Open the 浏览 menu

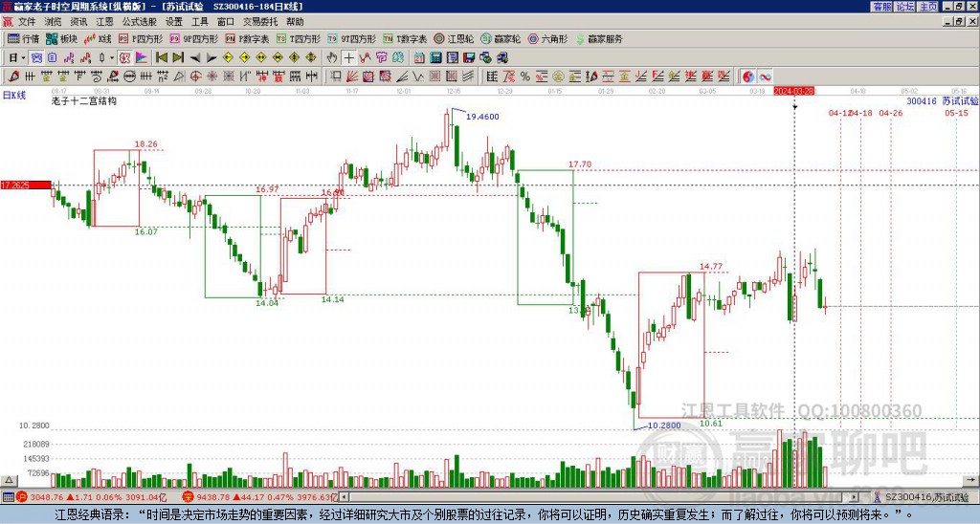point(53,22)
